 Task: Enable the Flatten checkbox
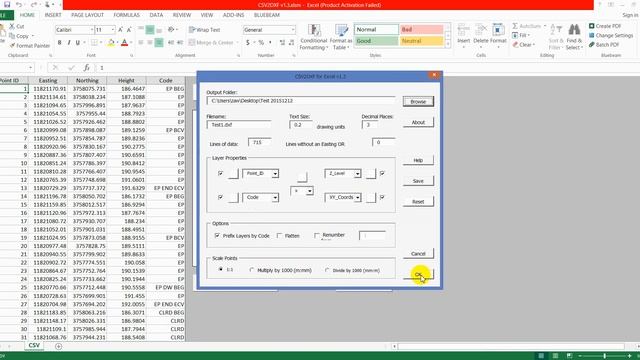pos(280,236)
